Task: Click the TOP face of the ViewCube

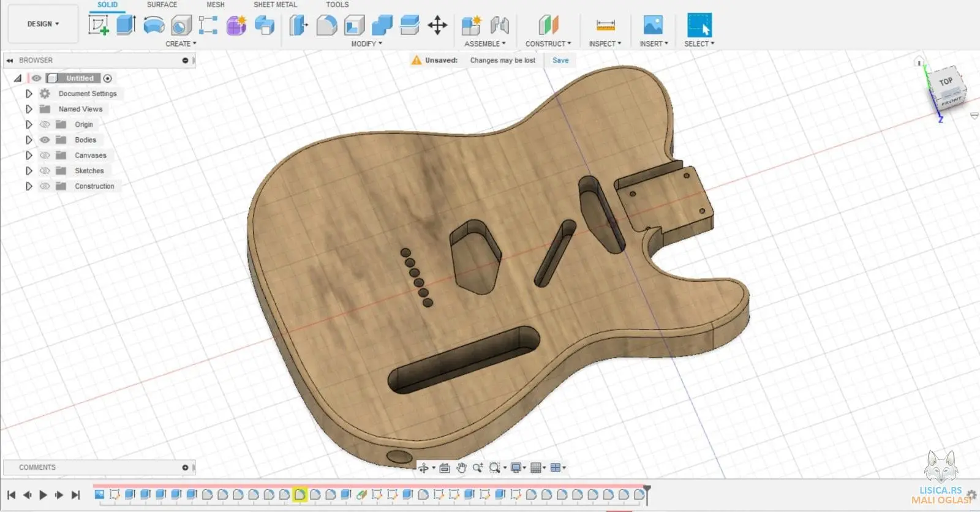Action: 945,81
